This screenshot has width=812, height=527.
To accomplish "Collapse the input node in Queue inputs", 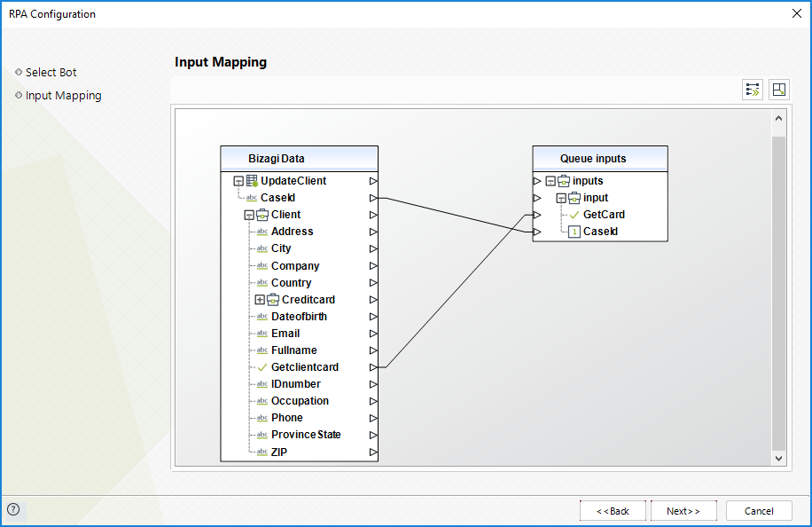I will (561, 198).
